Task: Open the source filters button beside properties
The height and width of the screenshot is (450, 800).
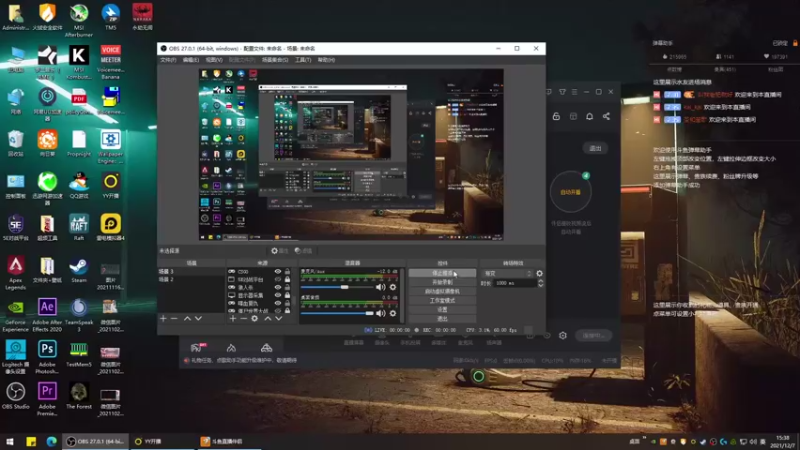Action: (303, 251)
